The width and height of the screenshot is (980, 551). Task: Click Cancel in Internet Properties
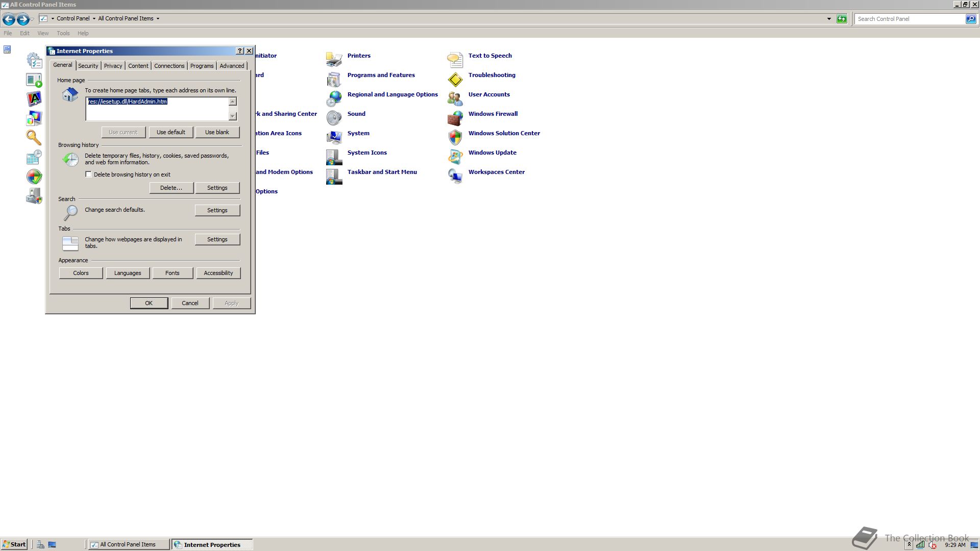pos(190,303)
